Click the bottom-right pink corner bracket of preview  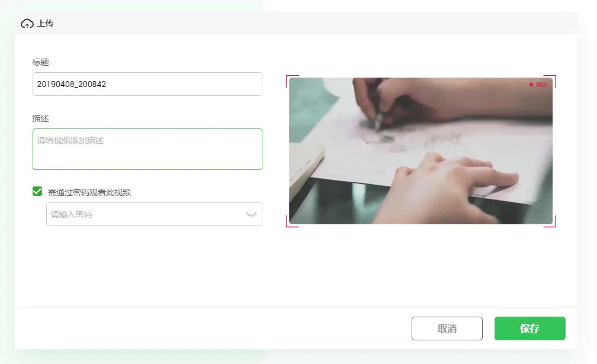[x=550, y=221]
